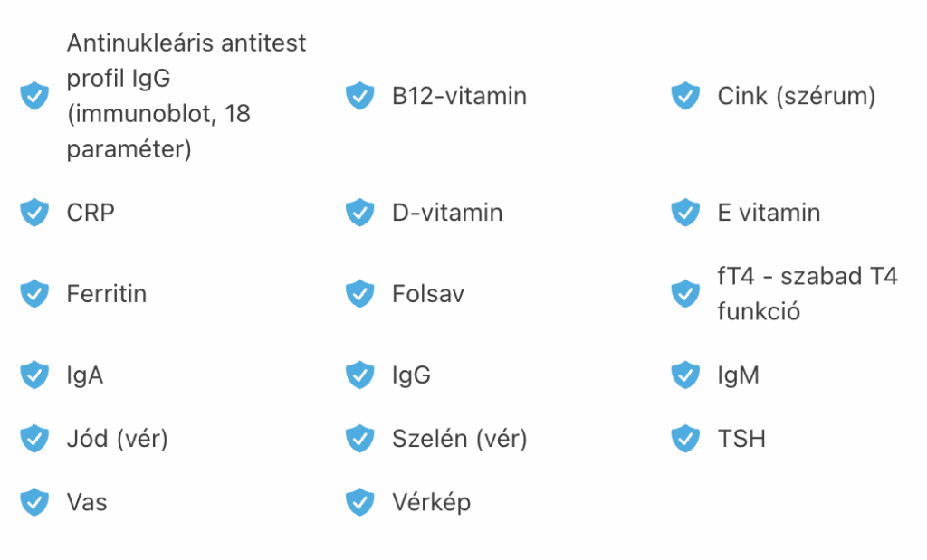Click the shield icon beside Cink (szérum)
Viewport: 927px width, 560px height.
pyautogui.click(x=685, y=96)
